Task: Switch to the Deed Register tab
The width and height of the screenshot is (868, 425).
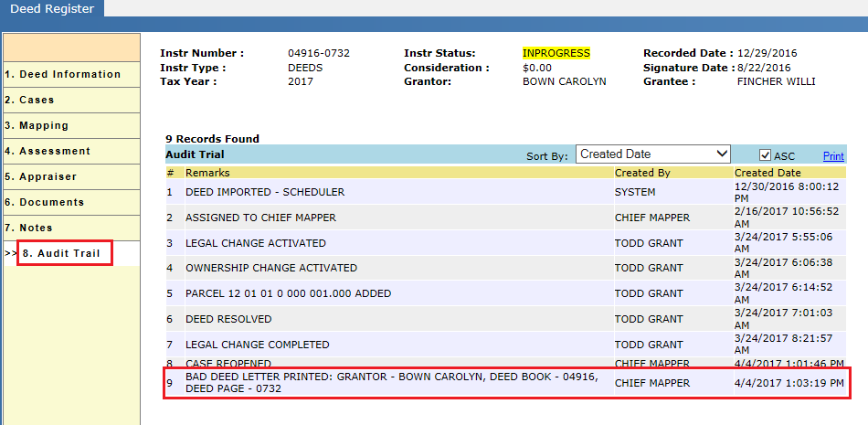Action: (52, 9)
